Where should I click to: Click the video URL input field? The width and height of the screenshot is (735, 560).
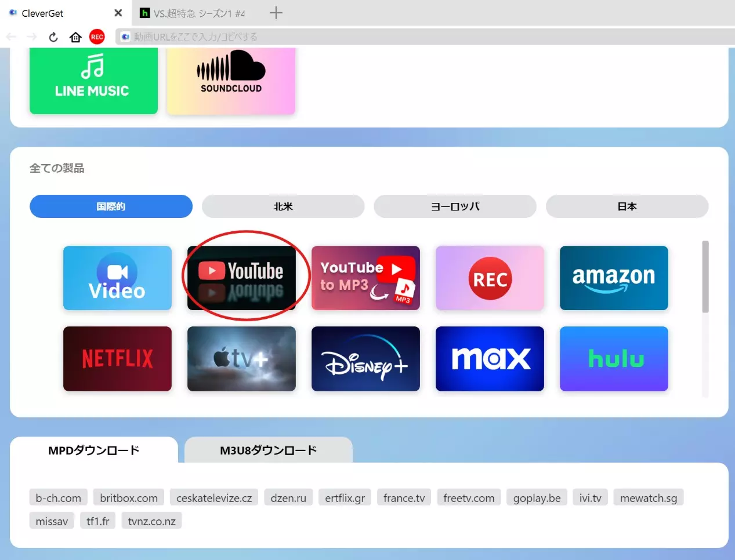(425, 37)
